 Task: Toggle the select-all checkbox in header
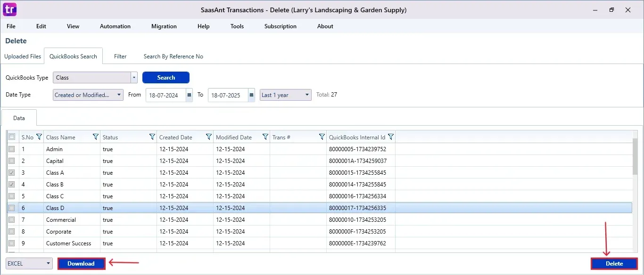12,137
